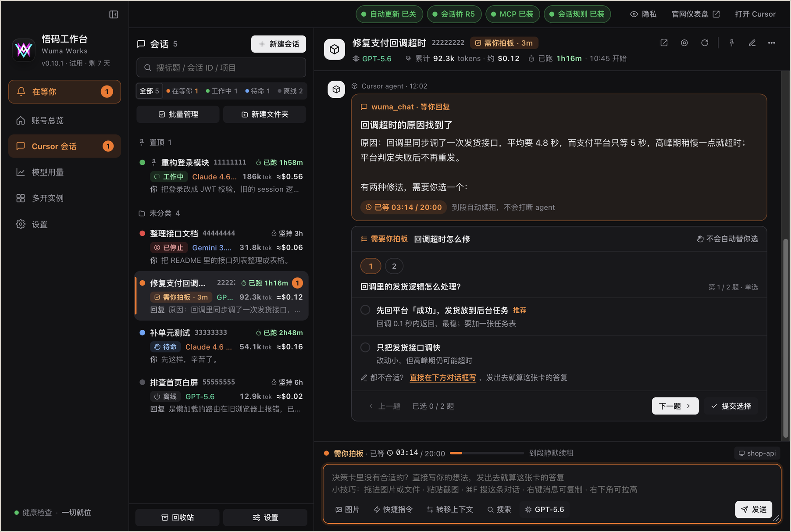
Task: Click the conversation cube avatar icon
Action: [x=335, y=49]
